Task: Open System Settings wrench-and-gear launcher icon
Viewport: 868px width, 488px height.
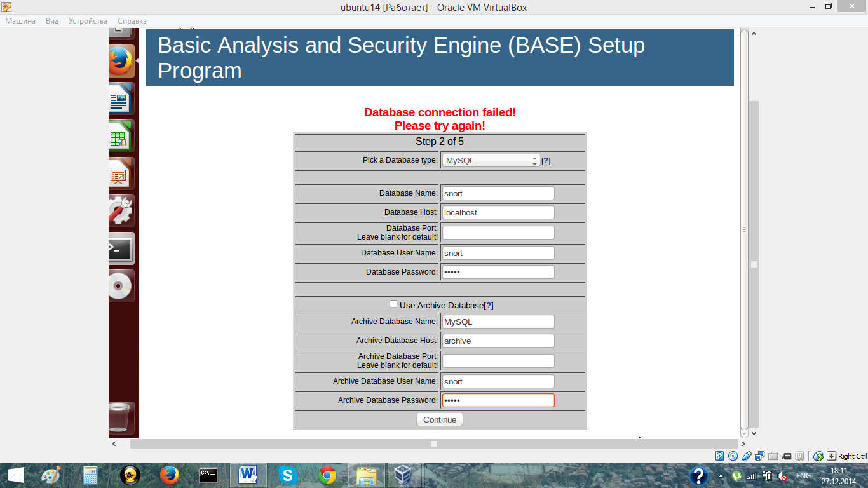Action: click(121, 211)
